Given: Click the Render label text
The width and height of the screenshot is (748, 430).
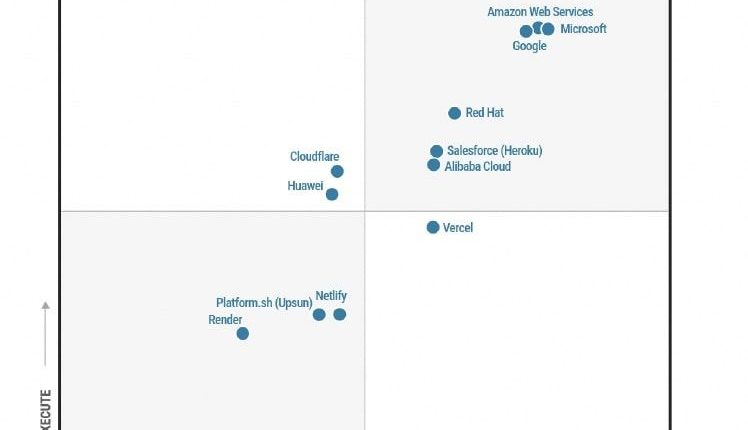Looking at the screenshot, I should (224, 320).
